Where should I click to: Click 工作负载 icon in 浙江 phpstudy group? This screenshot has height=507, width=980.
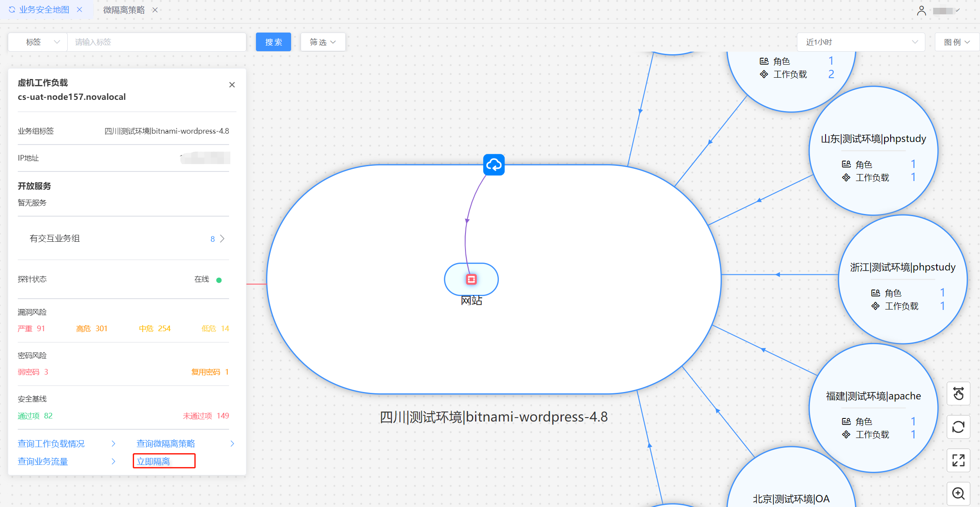(x=875, y=306)
